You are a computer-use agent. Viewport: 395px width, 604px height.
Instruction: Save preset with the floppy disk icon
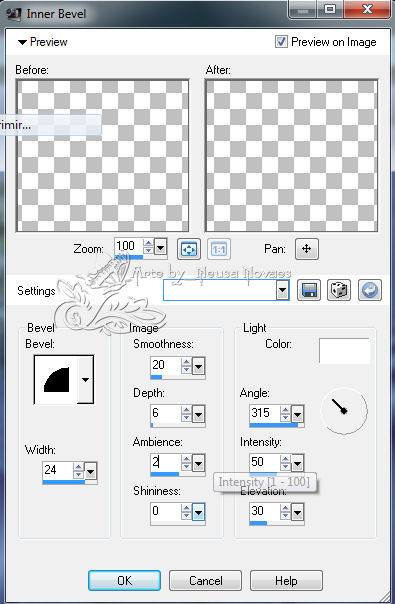[x=309, y=290]
